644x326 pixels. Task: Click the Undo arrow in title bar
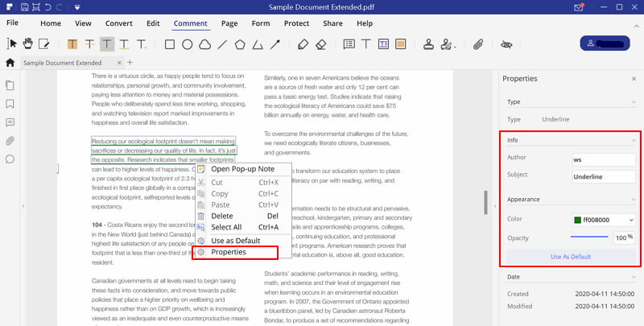click(x=48, y=7)
